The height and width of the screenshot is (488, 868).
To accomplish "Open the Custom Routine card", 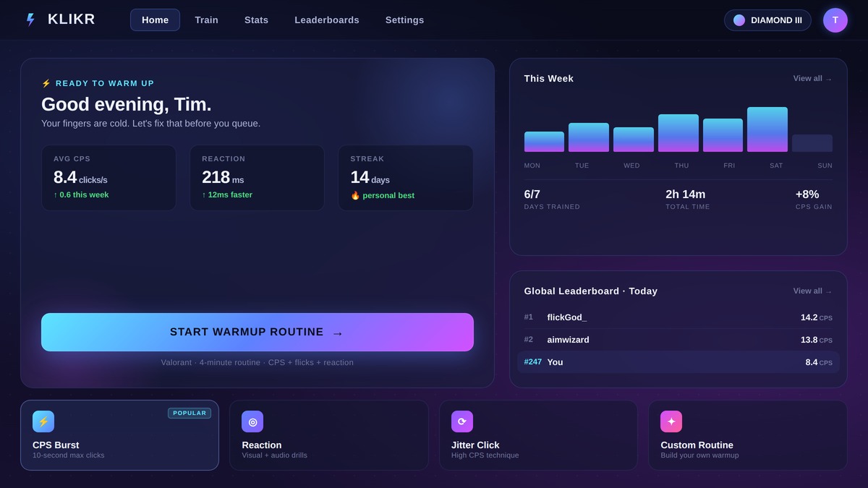I will [x=748, y=435].
